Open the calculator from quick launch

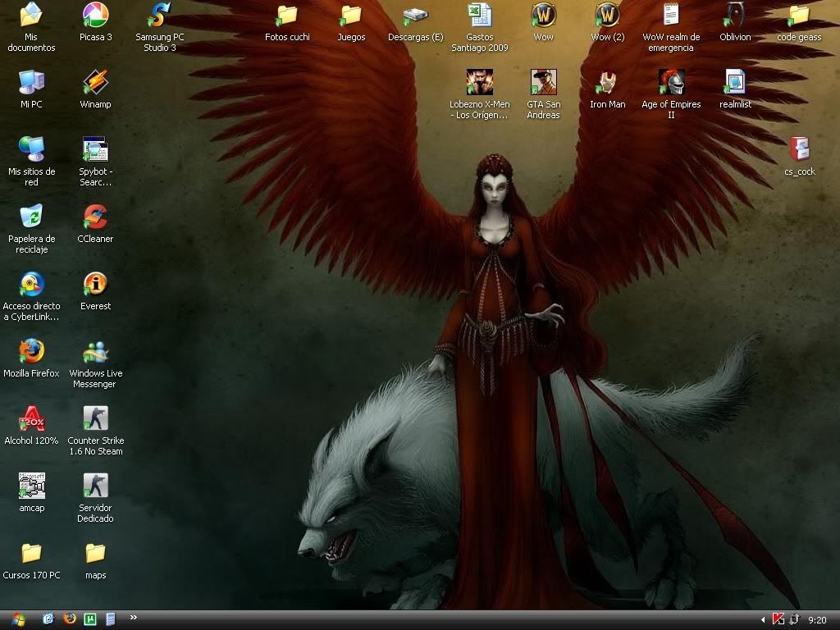111,620
